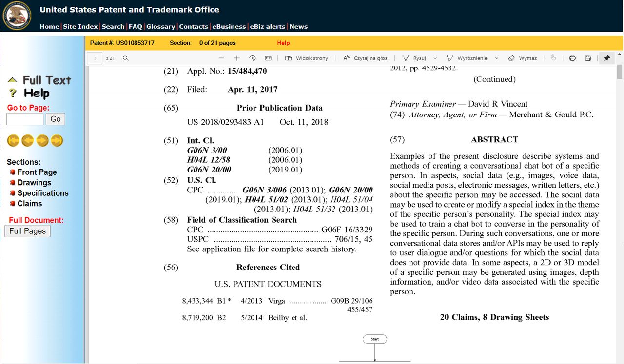
Task: Click the References Cited heading
Action: (268, 268)
